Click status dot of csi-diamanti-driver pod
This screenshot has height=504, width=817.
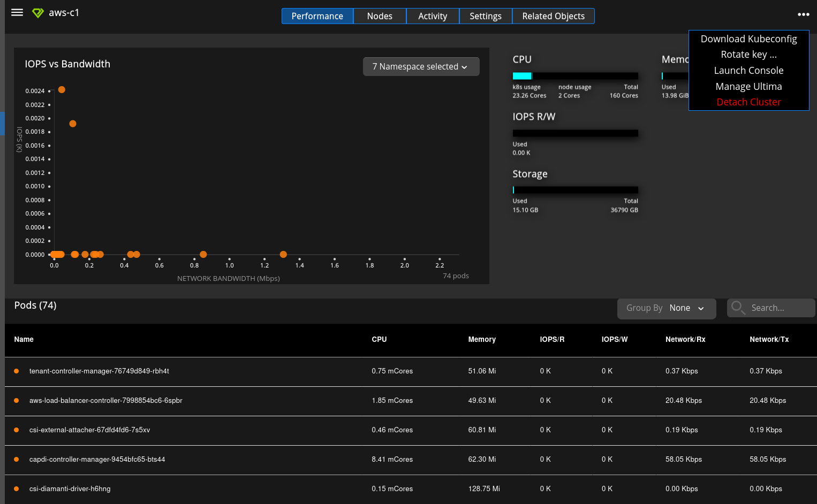pos(17,488)
